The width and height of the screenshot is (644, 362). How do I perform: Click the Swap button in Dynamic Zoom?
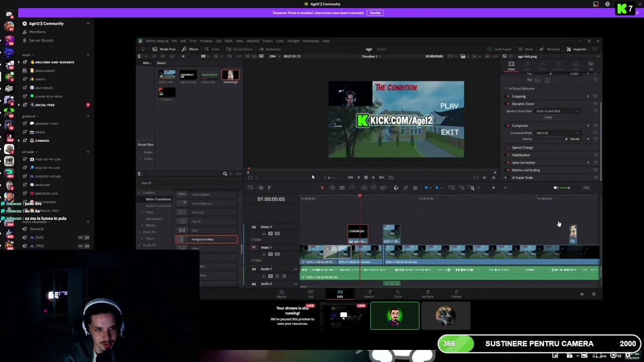(x=548, y=118)
